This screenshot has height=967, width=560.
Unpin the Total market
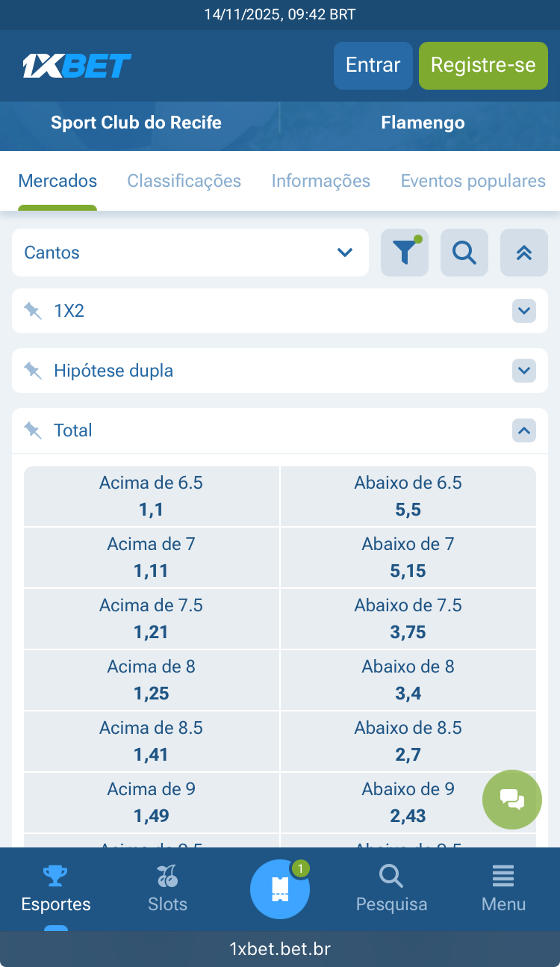pyautogui.click(x=33, y=430)
